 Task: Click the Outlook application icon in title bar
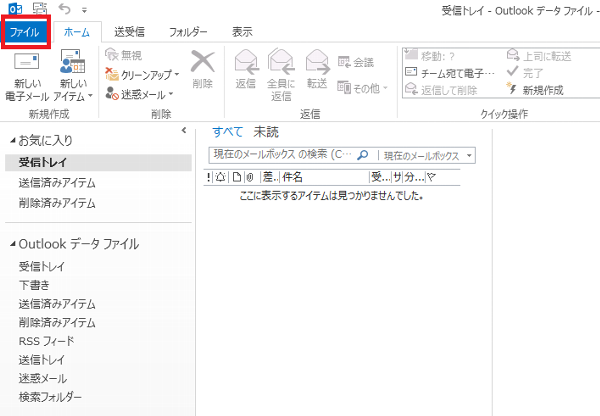pyautogui.click(x=15, y=9)
